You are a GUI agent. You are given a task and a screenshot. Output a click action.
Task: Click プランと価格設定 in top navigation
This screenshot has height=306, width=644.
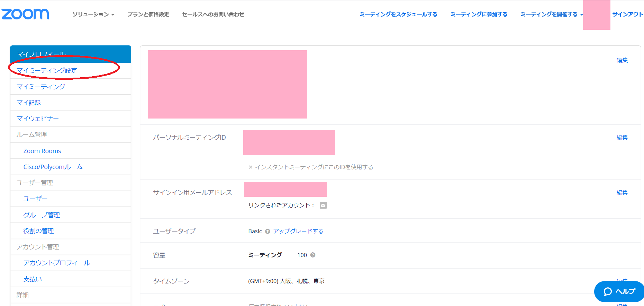(148, 15)
